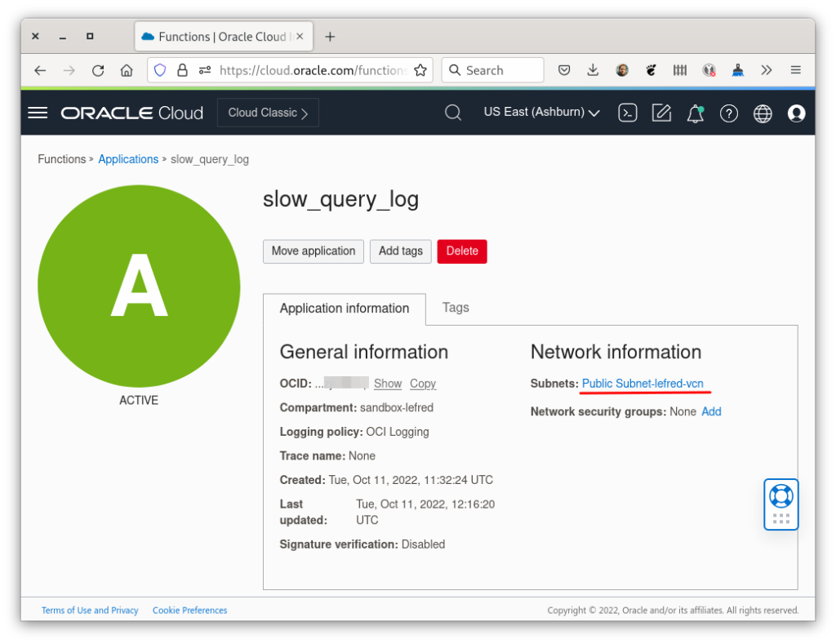Viewport: 836px width, 644px height.
Task: Click the language globe icon
Action: click(763, 113)
